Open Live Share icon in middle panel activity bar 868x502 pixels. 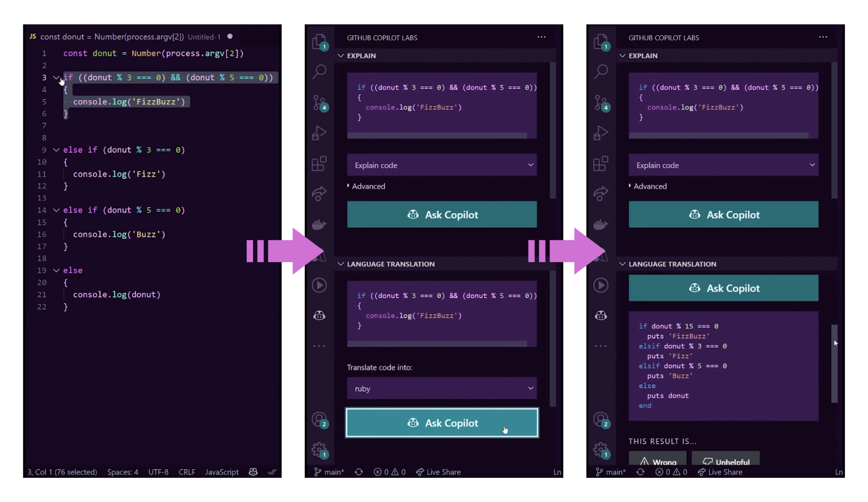point(319,193)
